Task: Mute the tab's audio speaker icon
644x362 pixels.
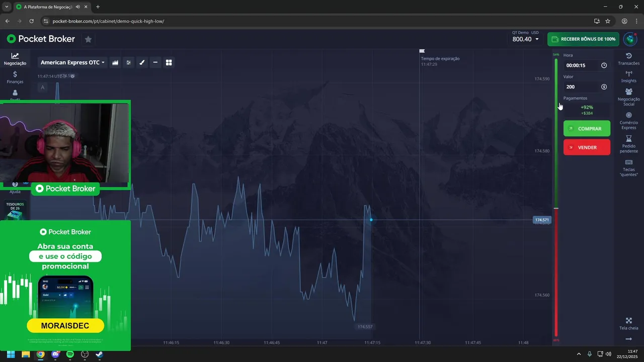Action: [x=77, y=7]
